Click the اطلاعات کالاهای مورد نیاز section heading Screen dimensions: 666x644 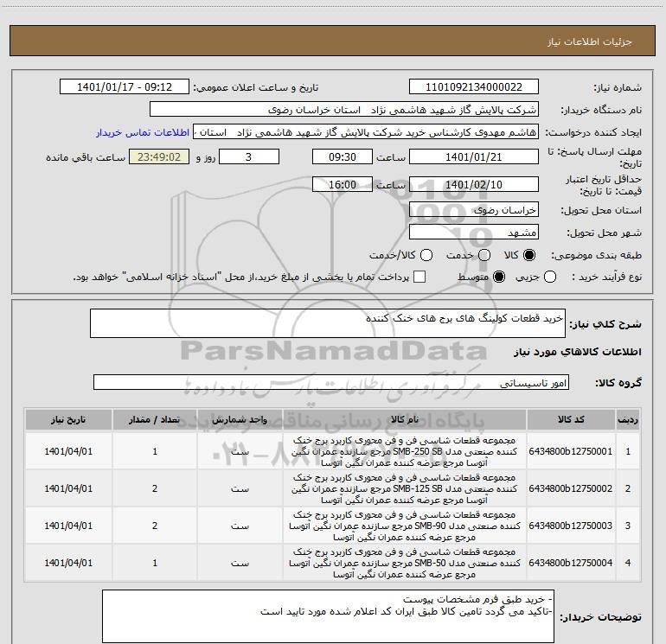577,352
